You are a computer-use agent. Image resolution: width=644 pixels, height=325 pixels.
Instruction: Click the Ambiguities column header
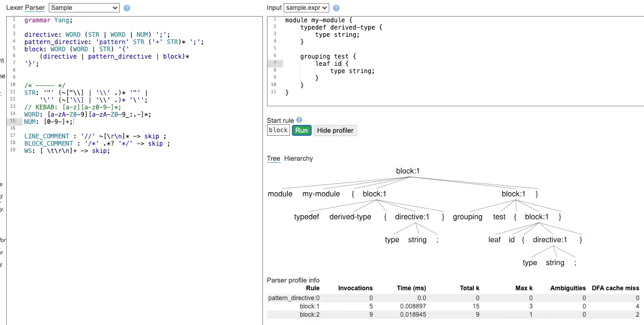(568, 288)
